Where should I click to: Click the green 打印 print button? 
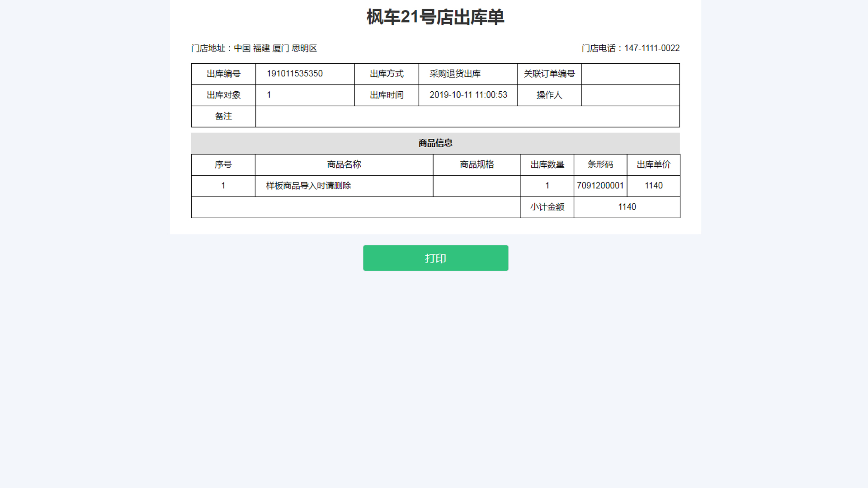[x=435, y=258]
